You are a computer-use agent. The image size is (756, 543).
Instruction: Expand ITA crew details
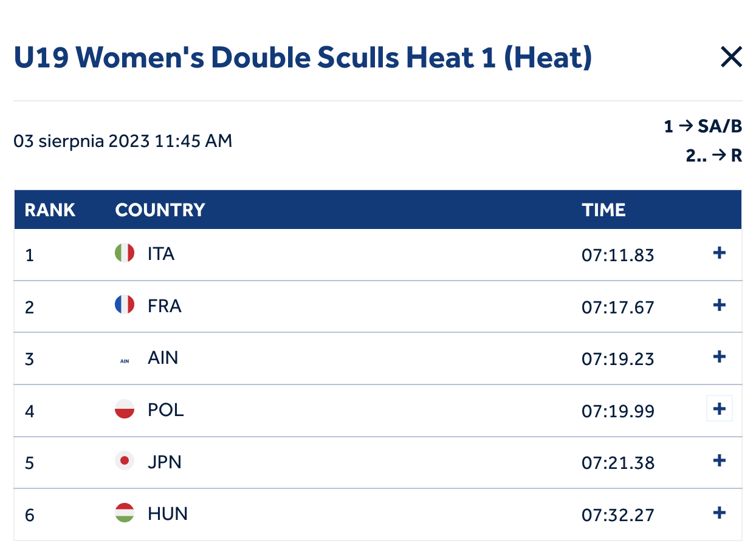point(720,253)
